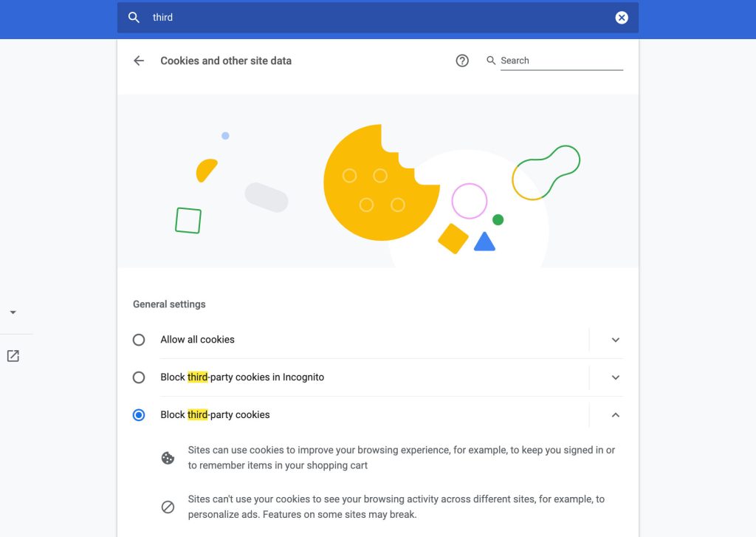Image resolution: width=756 pixels, height=537 pixels.
Task: Open the help icon next to the page title
Action: [462, 61]
